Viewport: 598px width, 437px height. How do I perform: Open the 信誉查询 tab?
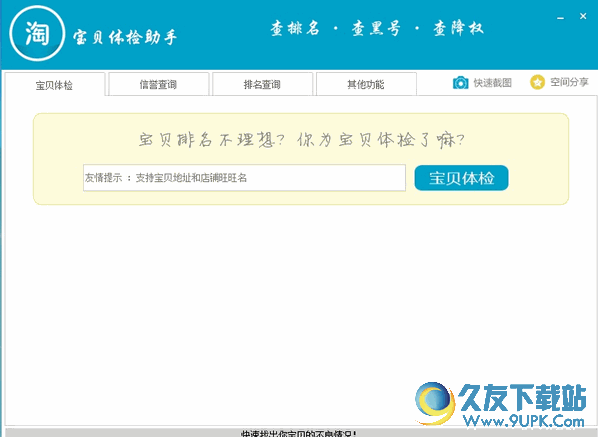point(158,84)
